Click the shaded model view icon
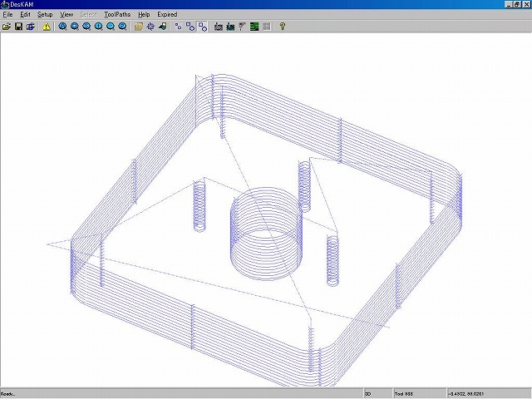 [x=163, y=27]
